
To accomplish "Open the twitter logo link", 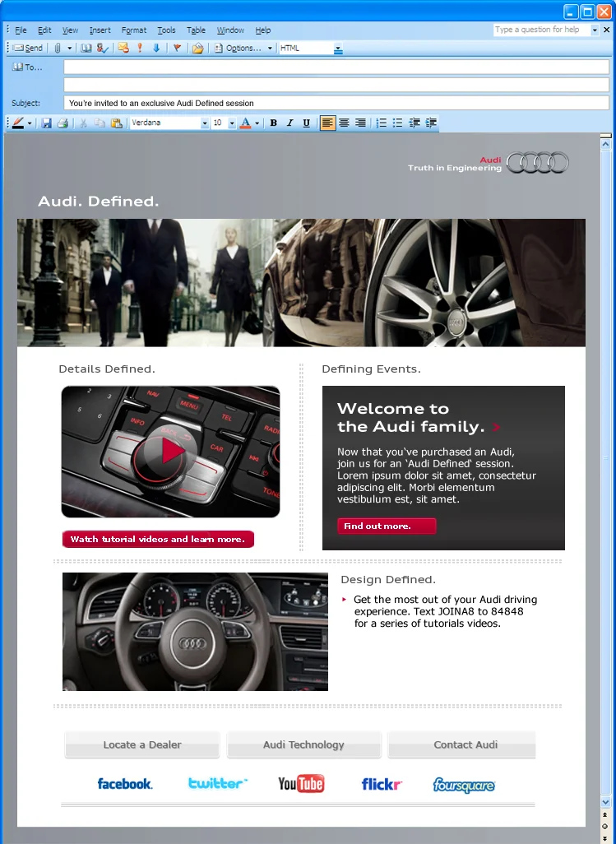I will pyautogui.click(x=218, y=783).
